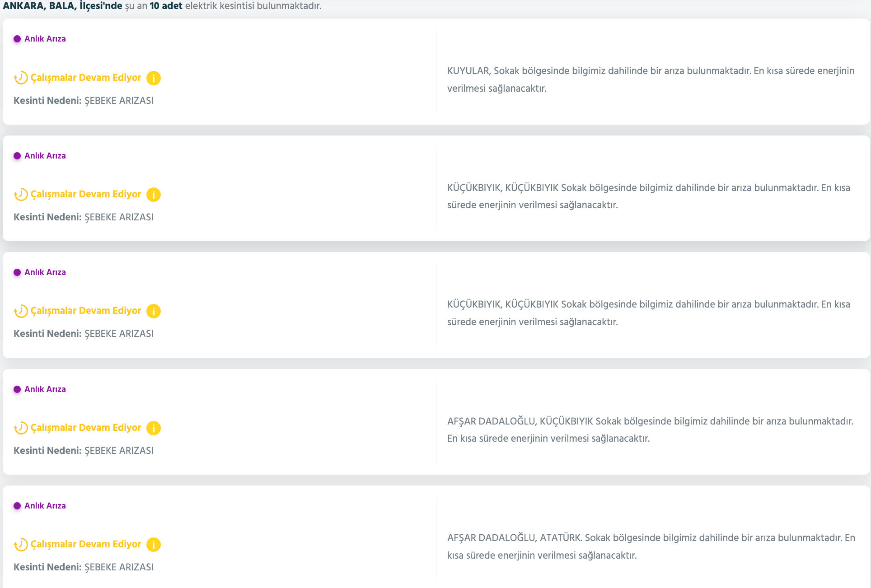Click info icon in AFŞAR DADALOĞLU, ATATÜRK card
The height and width of the screenshot is (588, 871).
click(x=154, y=545)
